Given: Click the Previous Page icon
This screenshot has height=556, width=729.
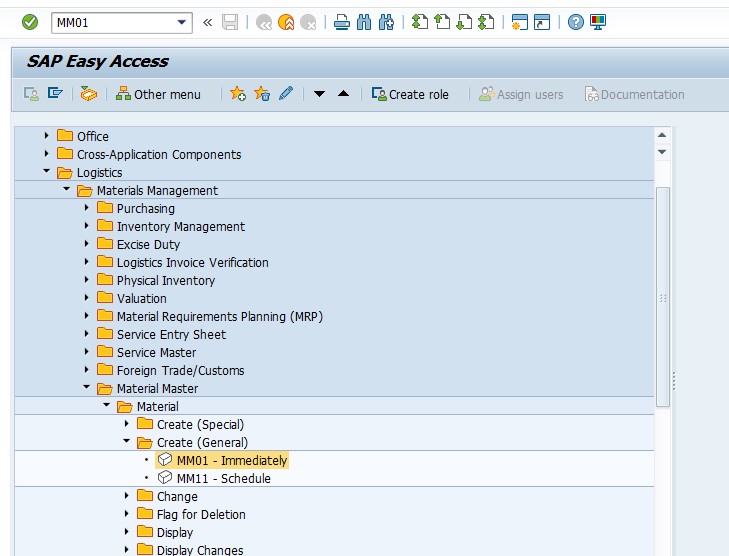Looking at the screenshot, I should (442, 22).
